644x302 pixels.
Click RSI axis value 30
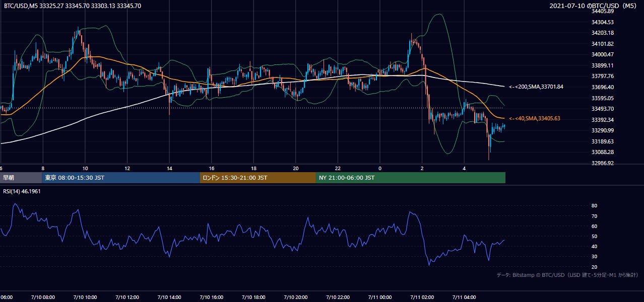[x=595, y=257]
